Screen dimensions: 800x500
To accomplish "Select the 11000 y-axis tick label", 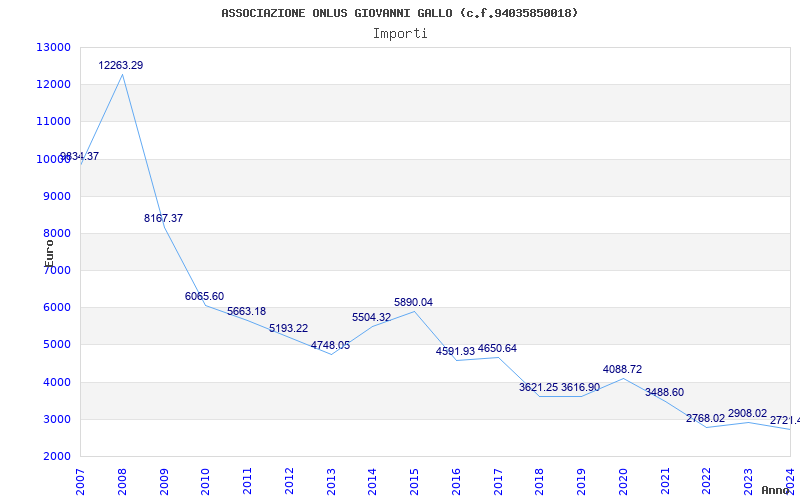I will (x=54, y=121).
